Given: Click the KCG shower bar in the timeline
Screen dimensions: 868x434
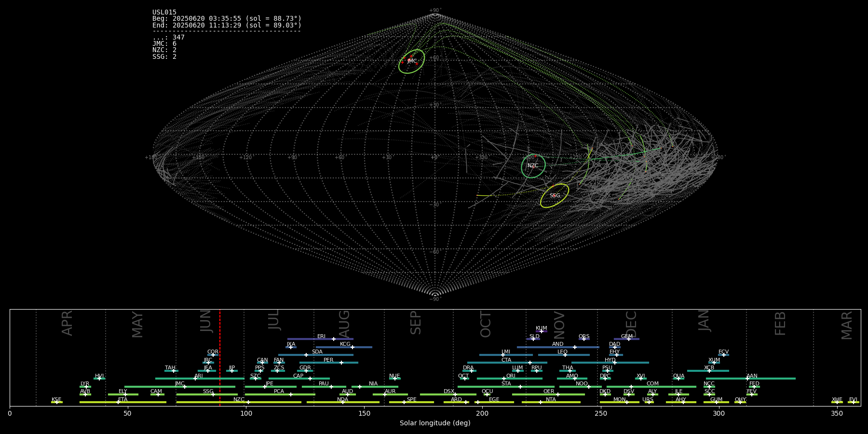Looking at the screenshot, I should point(344,347).
